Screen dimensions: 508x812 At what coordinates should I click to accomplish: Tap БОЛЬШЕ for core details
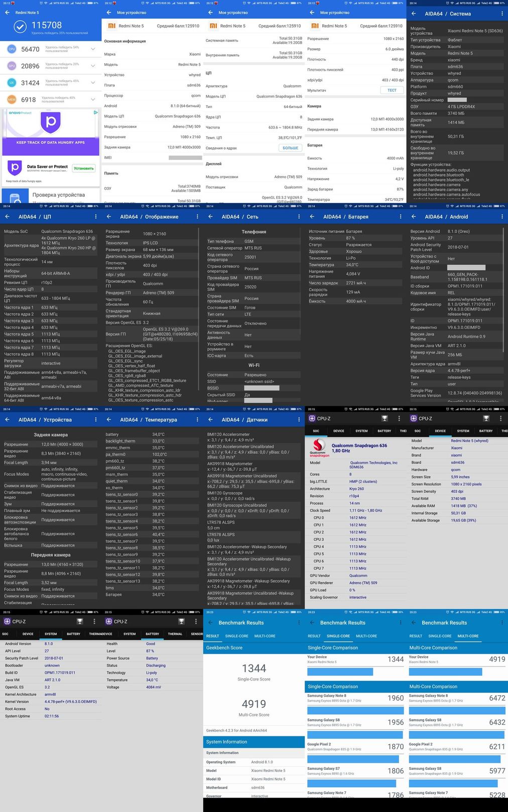290,148
